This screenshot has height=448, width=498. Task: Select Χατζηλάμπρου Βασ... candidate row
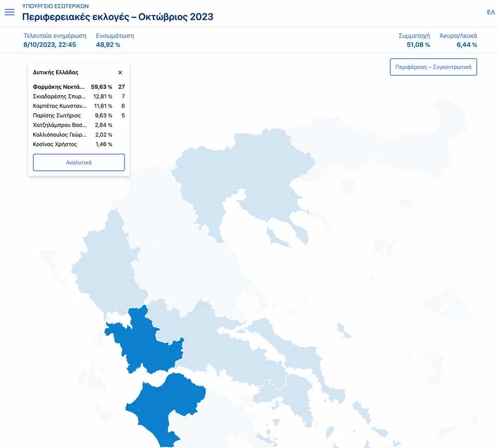click(79, 125)
